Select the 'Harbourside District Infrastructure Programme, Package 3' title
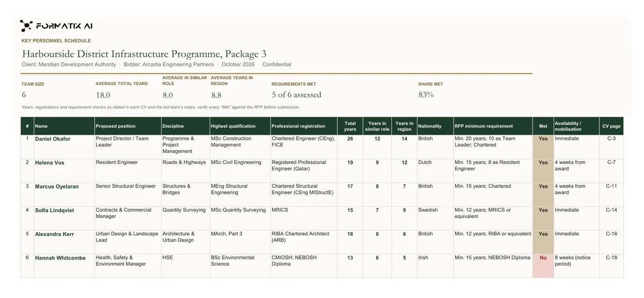The image size is (644, 298). [144, 54]
